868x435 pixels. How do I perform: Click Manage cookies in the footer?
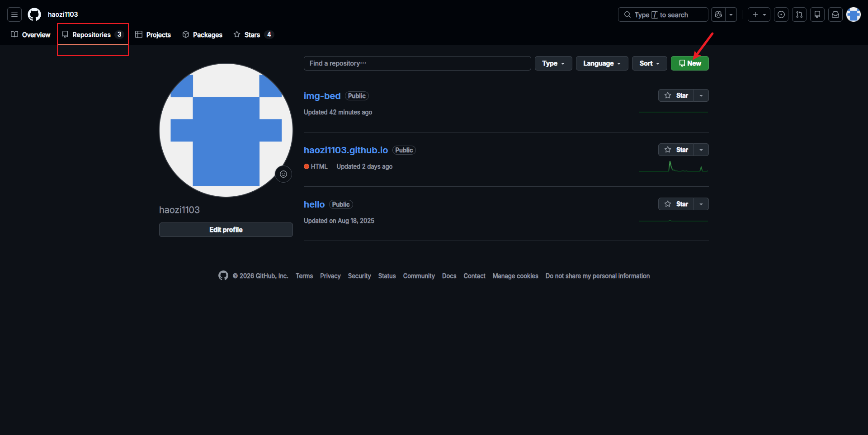tap(515, 276)
